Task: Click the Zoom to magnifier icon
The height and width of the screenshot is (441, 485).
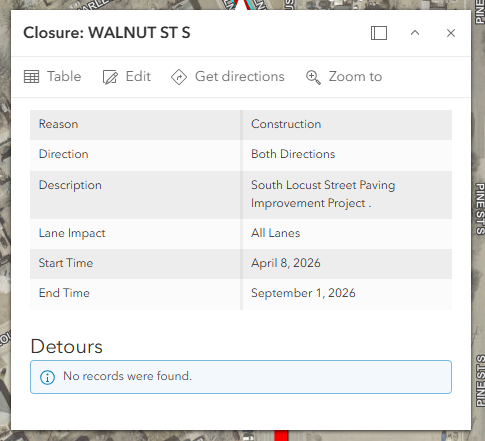Action: click(x=313, y=77)
